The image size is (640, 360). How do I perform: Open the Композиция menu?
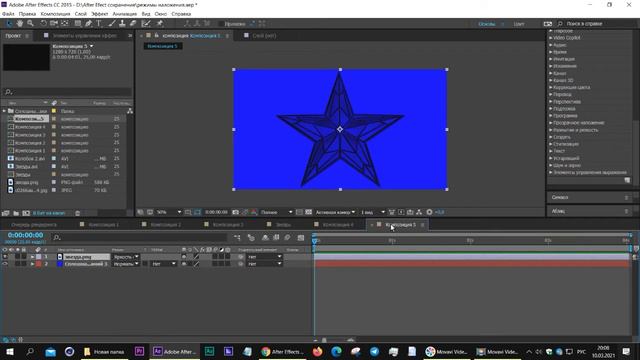tap(55, 14)
